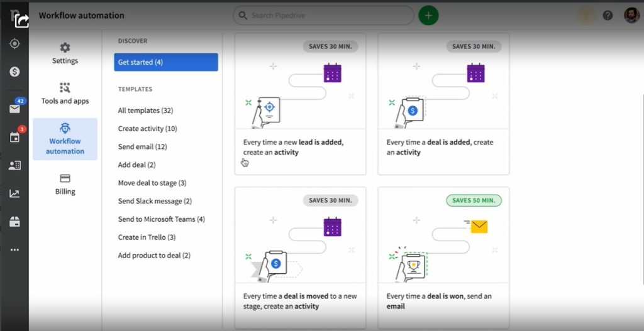Click the Settings gear icon
644x331 pixels.
65,47
